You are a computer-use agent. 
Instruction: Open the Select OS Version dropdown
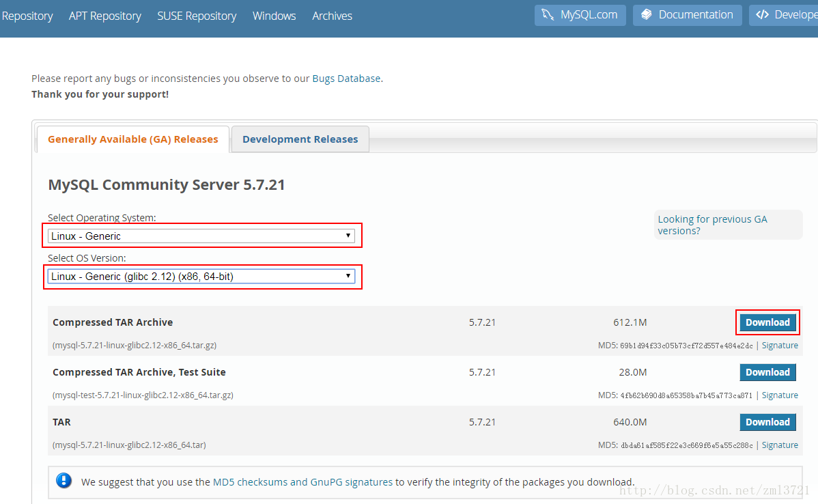pos(201,276)
